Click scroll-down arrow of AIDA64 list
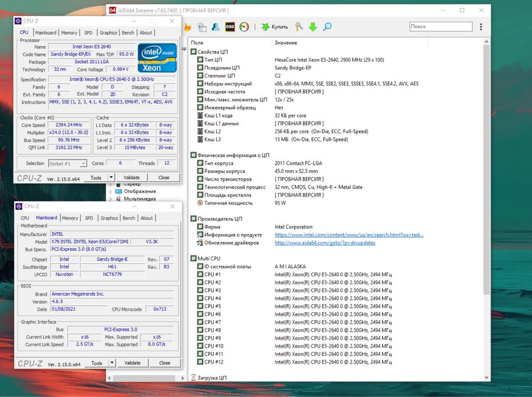 (x=486, y=377)
